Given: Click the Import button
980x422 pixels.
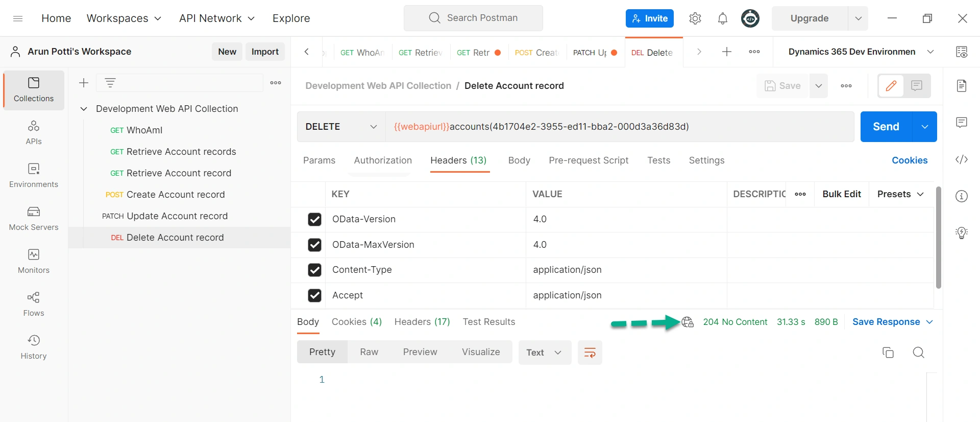Looking at the screenshot, I should [265, 52].
